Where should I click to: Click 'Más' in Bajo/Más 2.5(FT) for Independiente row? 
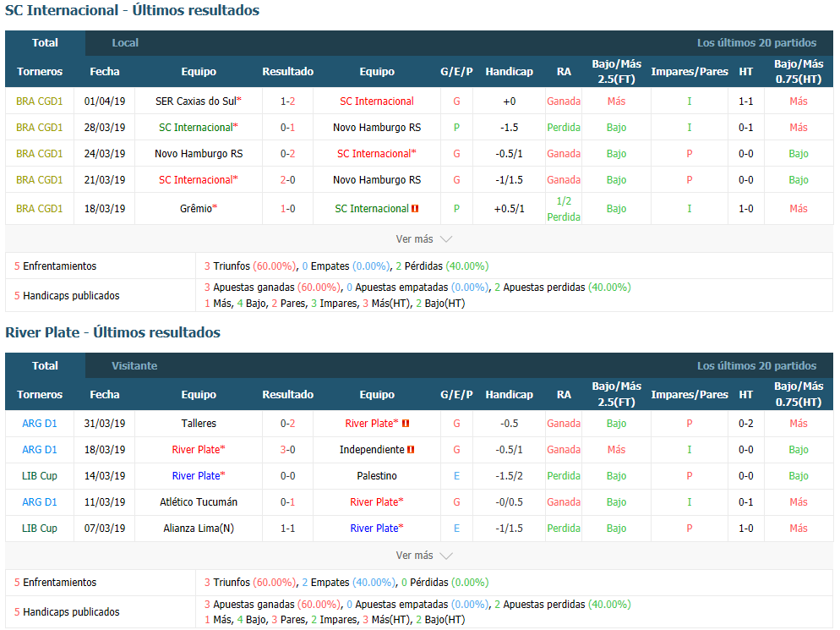[x=616, y=450]
